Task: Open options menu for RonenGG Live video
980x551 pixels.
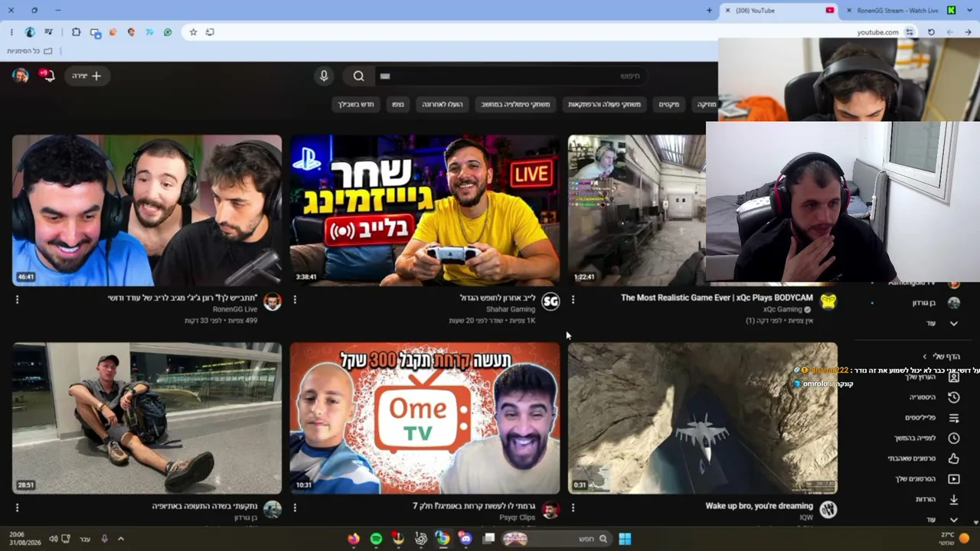Action: click(x=17, y=299)
